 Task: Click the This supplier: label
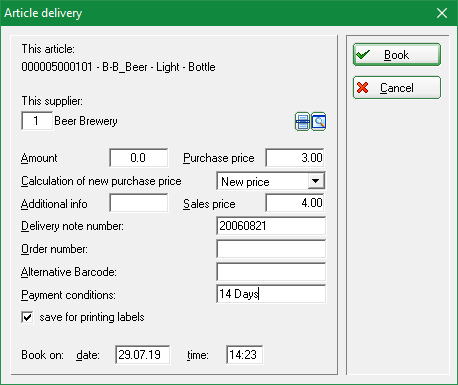pos(52,101)
